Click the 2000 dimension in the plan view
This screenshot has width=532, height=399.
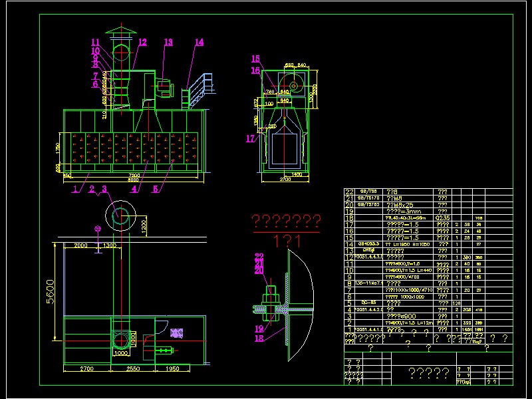click(80, 245)
